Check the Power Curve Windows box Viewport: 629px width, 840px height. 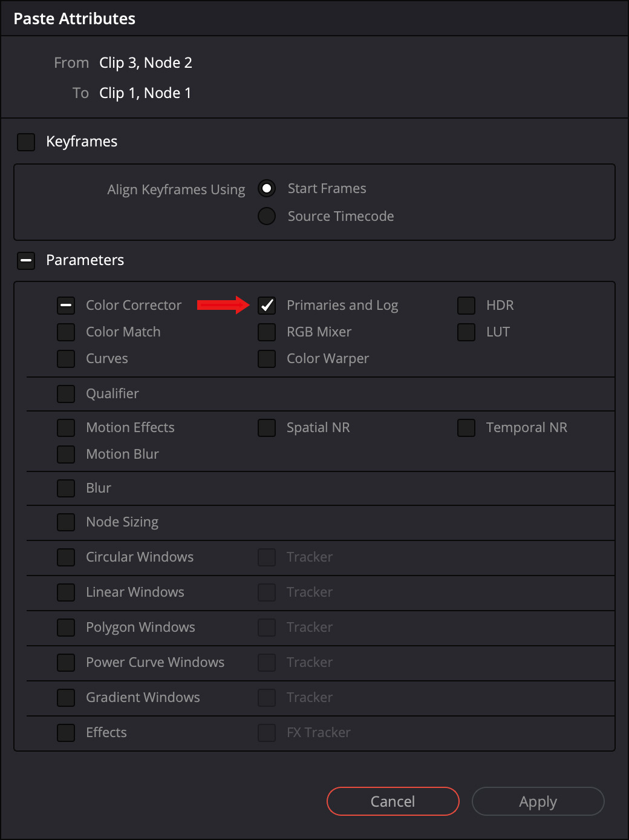66,663
